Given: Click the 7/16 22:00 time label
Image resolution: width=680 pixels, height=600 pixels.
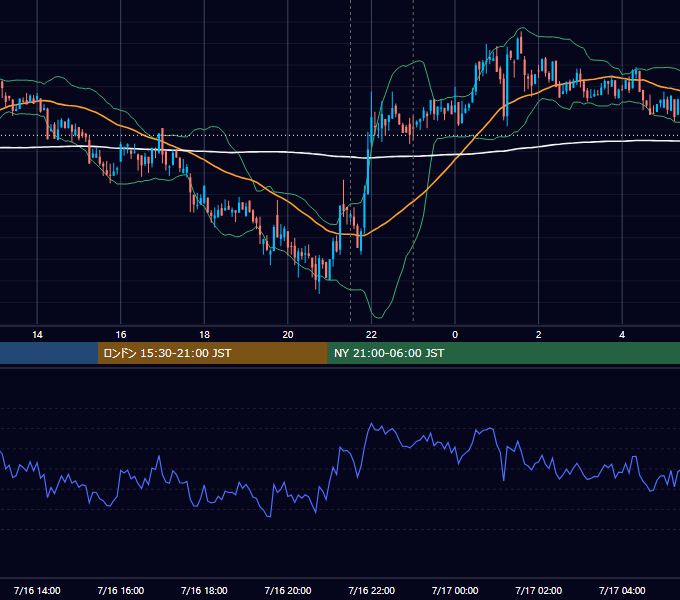Looking at the screenshot, I should 372,590.
